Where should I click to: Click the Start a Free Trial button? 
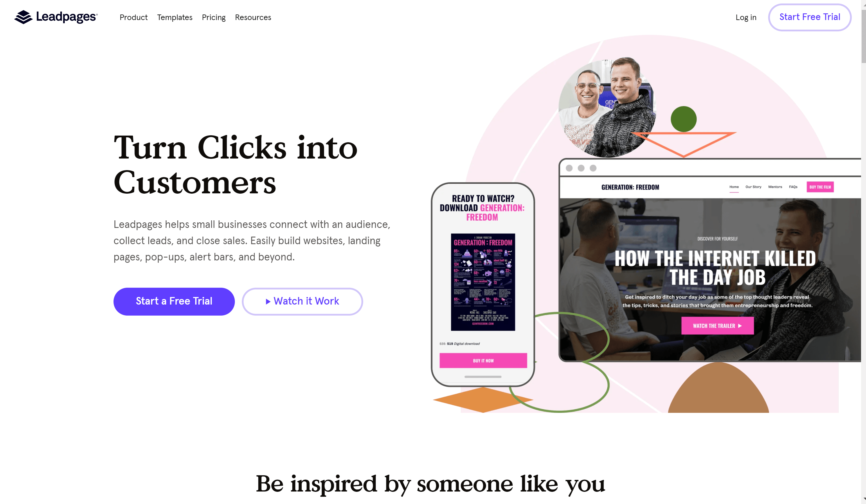tap(174, 300)
